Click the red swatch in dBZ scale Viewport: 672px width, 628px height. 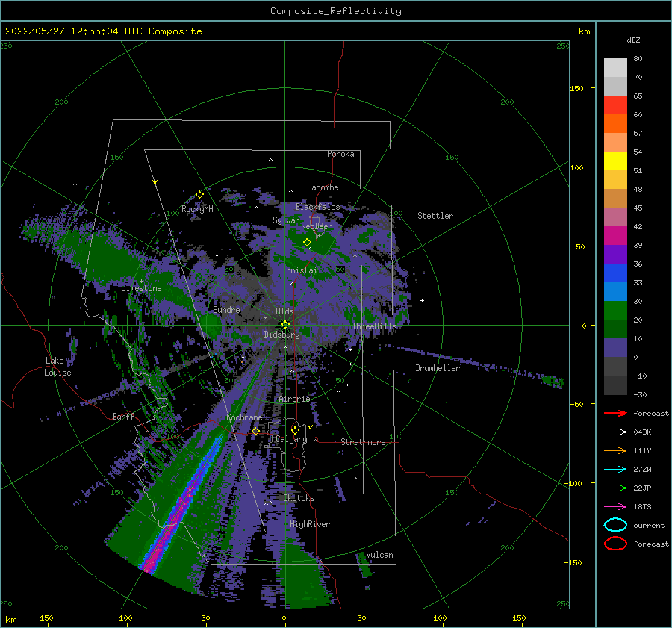tap(615, 105)
